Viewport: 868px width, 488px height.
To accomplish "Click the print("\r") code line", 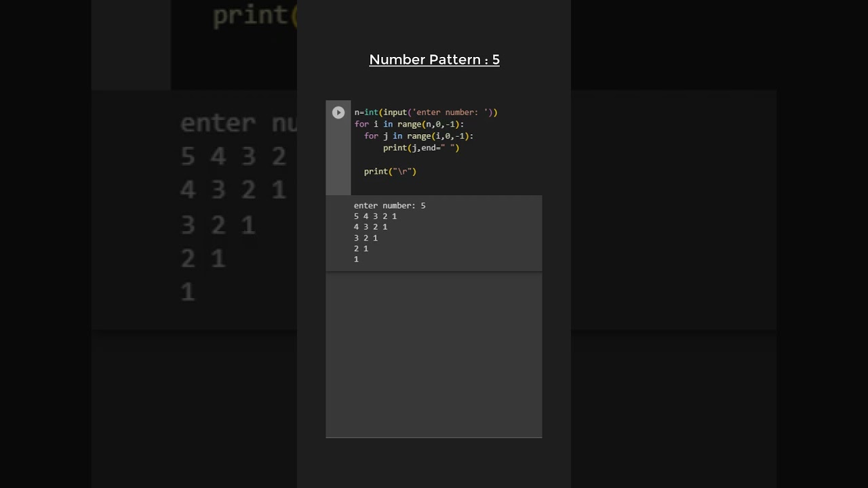I will point(390,171).
